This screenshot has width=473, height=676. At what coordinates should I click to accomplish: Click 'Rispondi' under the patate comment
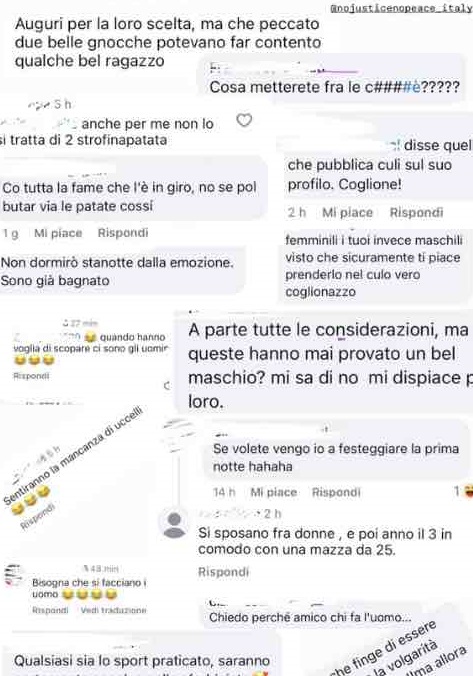tap(123, 233)
